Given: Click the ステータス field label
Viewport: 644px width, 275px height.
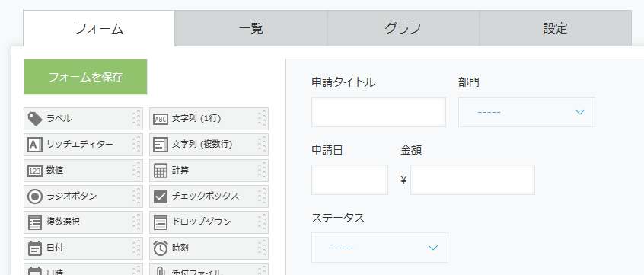Looking at the screenshot, I should [x=338, y=219].
